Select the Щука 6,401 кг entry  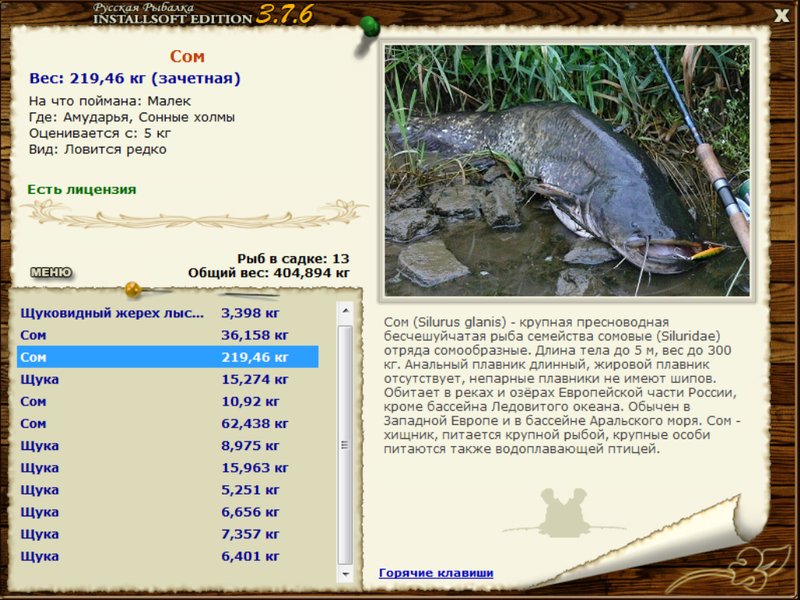point(167,556)
